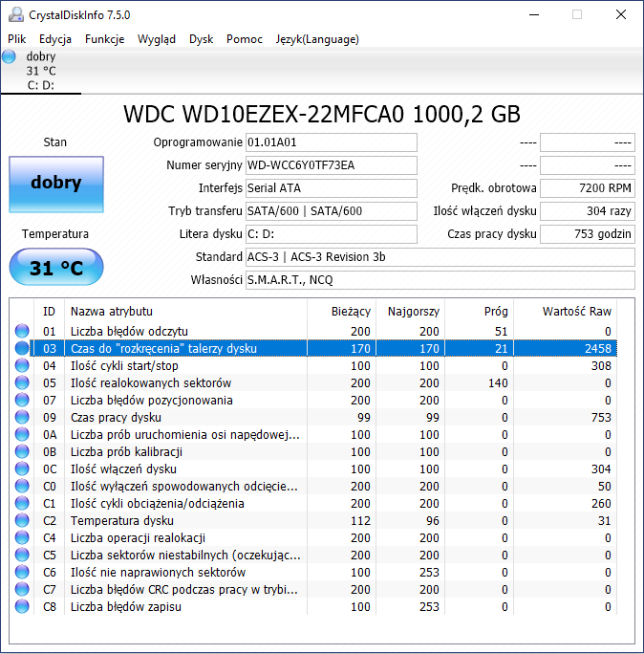Click status orb for attribute 0B

tap(22, 451)
